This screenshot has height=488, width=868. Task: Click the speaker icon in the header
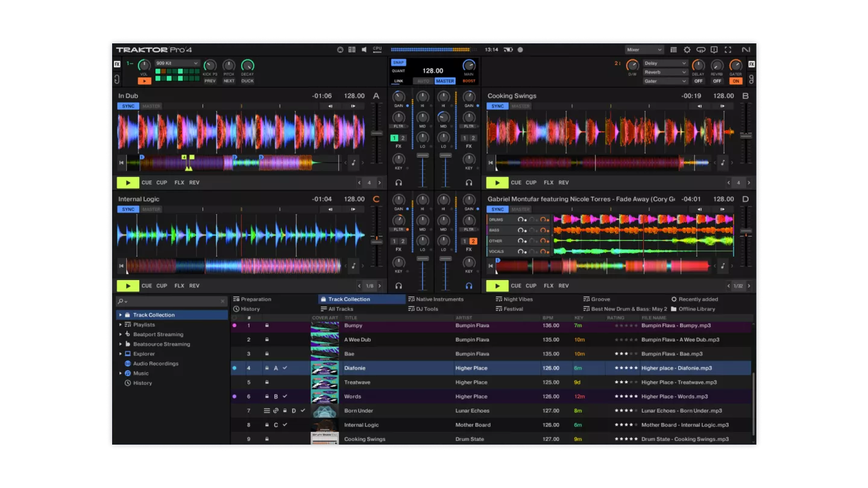[364, 50]
